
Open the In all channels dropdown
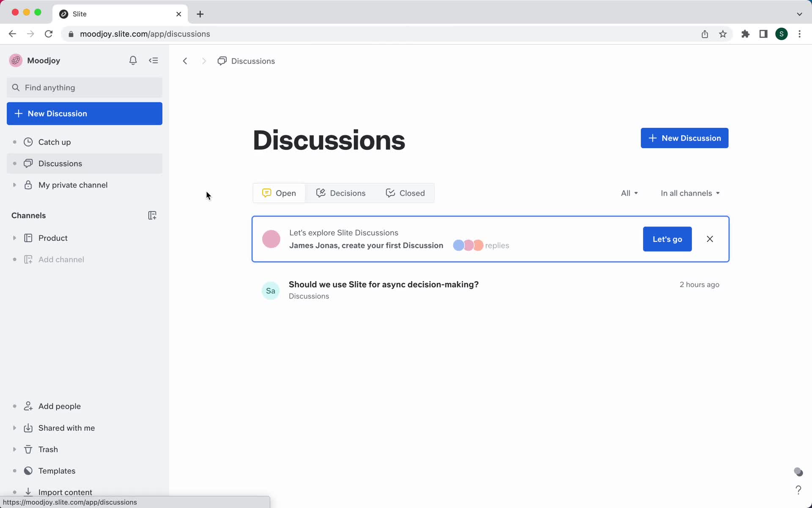[690, 193]
